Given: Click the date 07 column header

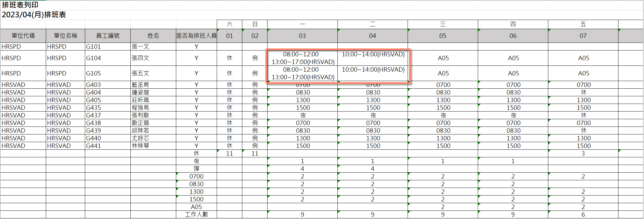Looking at the screenshot, I should click(583, 36).
